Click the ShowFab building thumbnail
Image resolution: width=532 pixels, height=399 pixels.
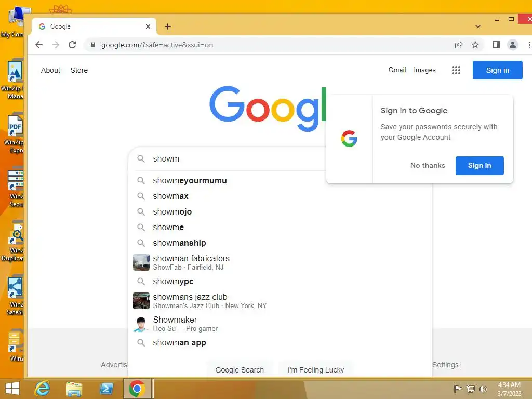click(x=141, y=262)
